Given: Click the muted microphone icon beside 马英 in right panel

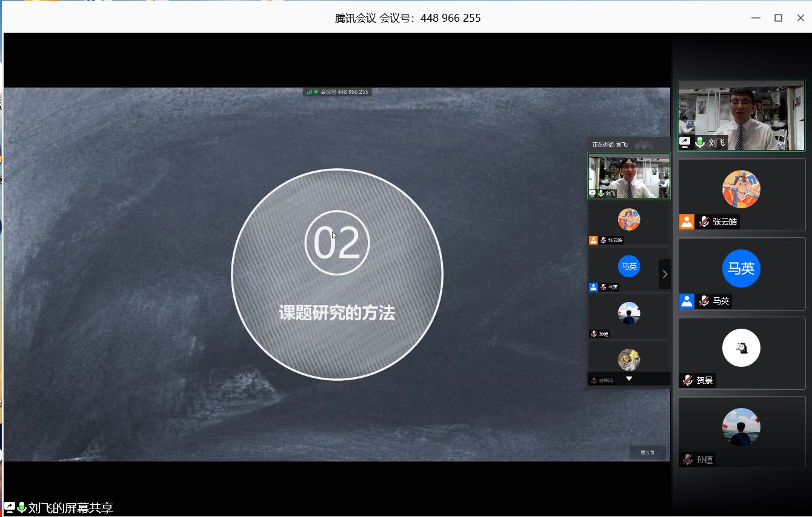Looking at the screenshot, I should coord(704,301).
